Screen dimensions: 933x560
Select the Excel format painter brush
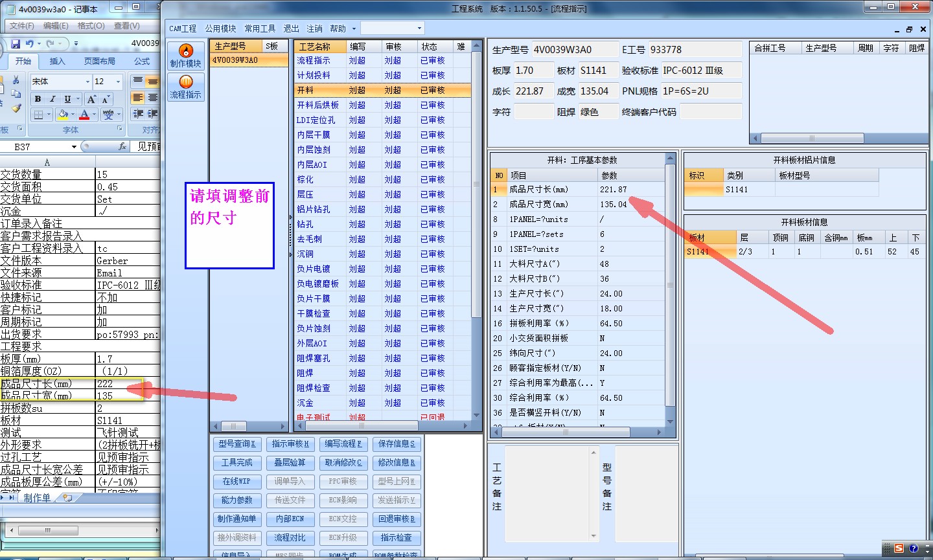[16, 108]
